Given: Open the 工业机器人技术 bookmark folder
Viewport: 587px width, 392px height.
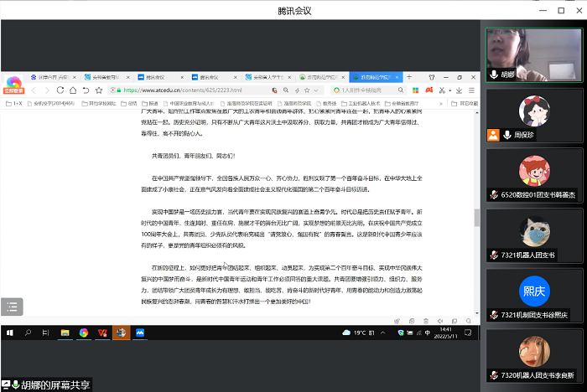Looking at the screenshot, I should (361, 103).
